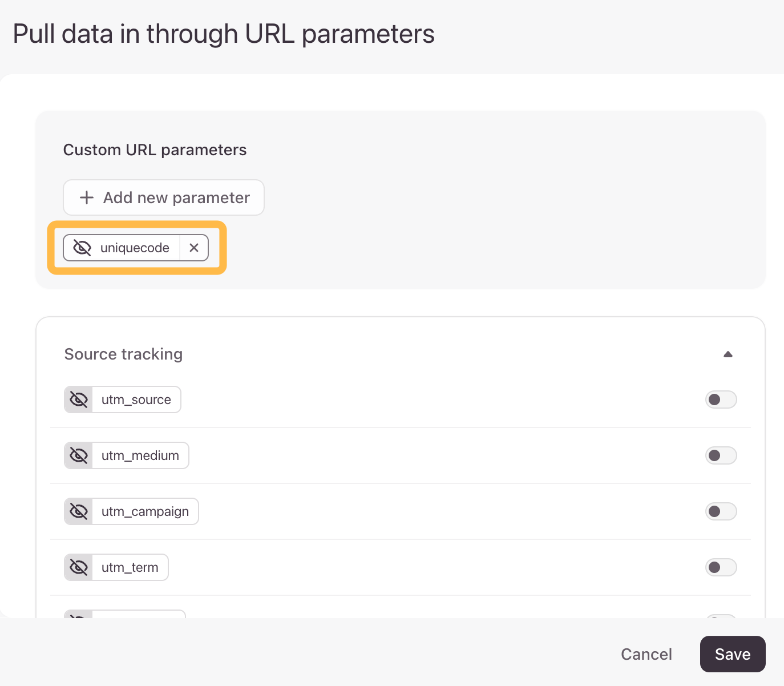Enable the utm_source toggle switch
Screen dimensions: 784x686
pos(721,400)
